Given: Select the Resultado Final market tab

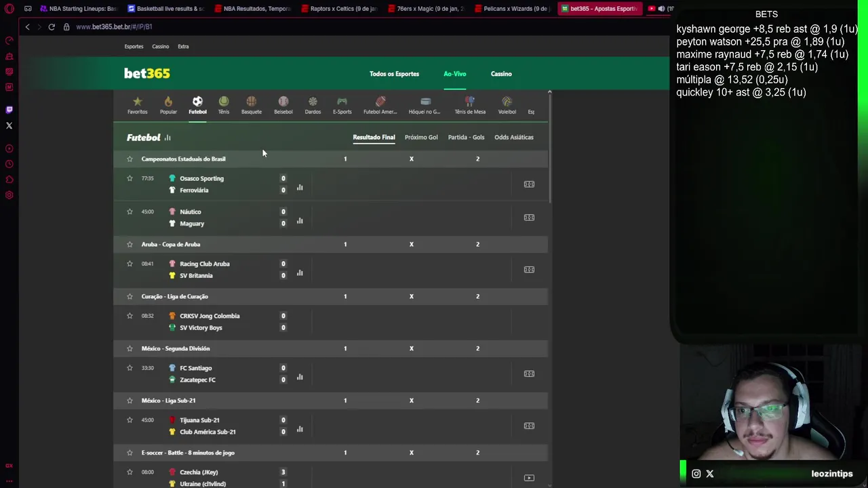Looking at the screenshot, I should [374, 137].
